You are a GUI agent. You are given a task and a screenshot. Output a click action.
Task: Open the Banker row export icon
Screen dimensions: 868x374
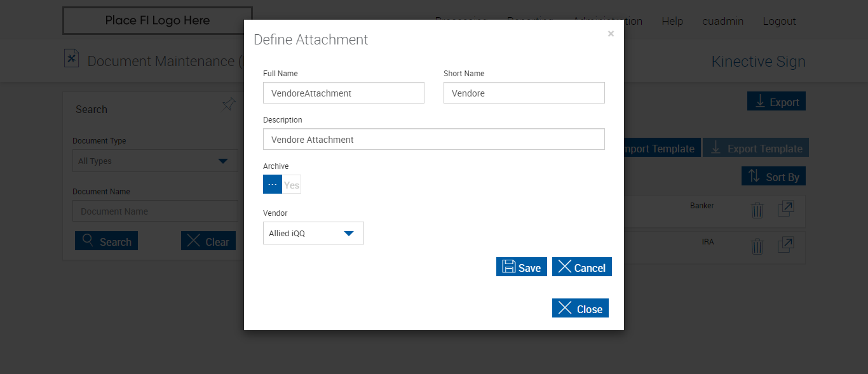click(x=786, y=209)
